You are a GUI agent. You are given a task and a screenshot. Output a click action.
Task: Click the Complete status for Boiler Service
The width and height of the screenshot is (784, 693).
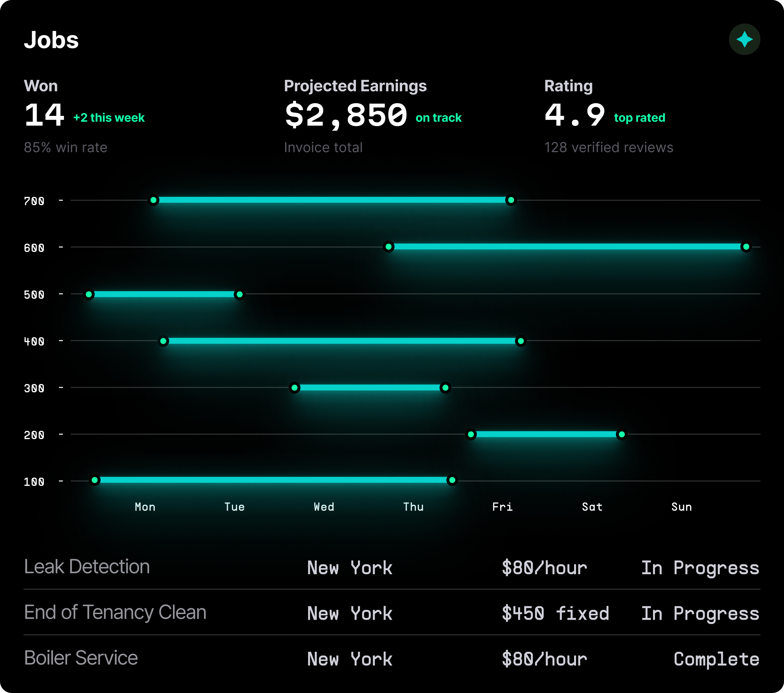point(716,659)
